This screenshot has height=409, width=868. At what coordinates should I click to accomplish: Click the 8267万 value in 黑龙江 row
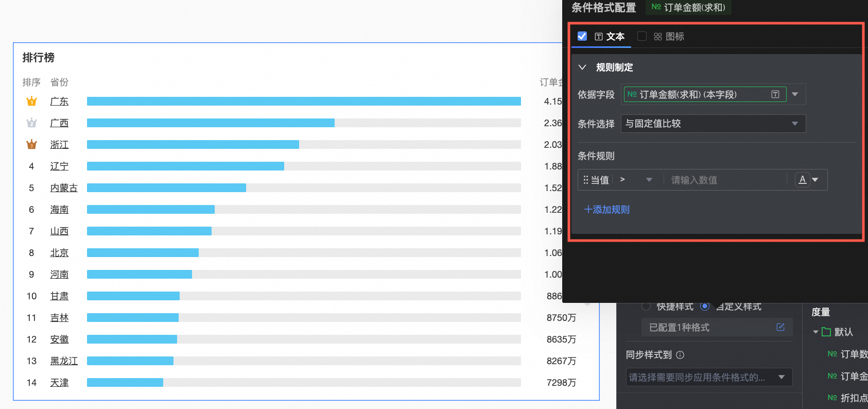[x=561, y=361]
